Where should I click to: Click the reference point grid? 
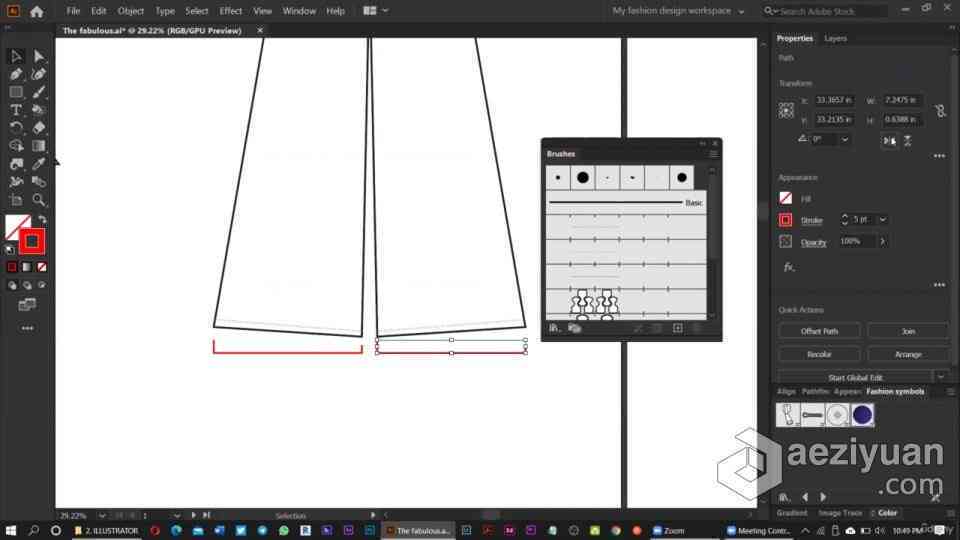click(x=786, y=110)
